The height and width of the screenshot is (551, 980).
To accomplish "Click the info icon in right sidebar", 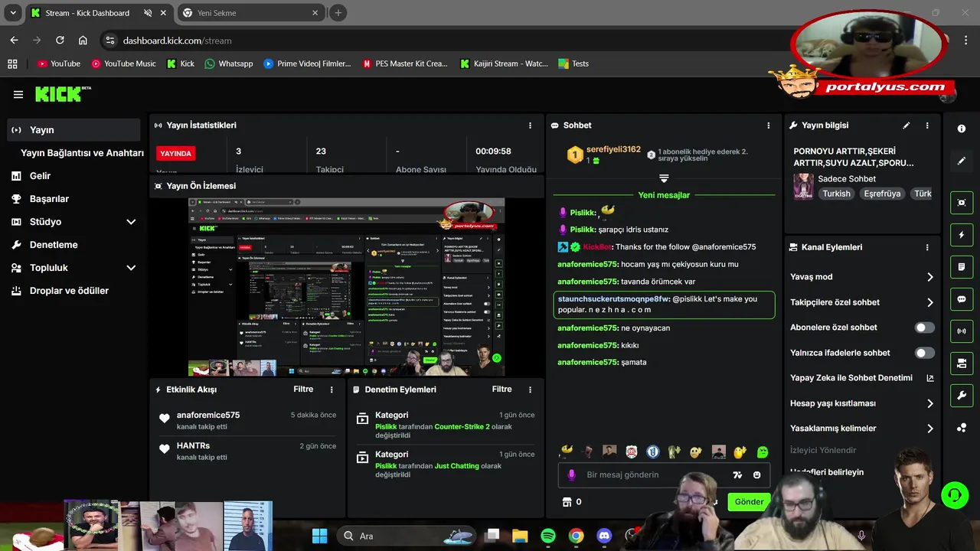I will pos(962,129).
